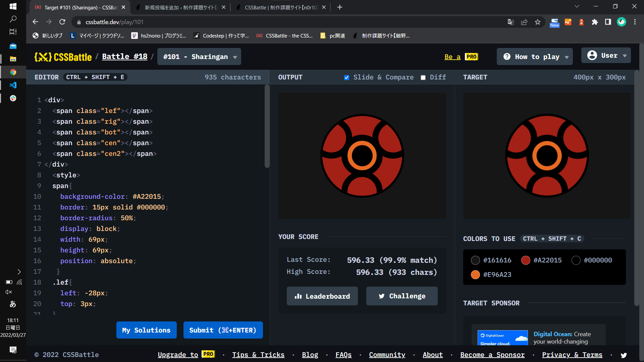Screen dimensions: 644x362
Task: Open the 新しいタブ bookmark
Action: click(47, 36)
